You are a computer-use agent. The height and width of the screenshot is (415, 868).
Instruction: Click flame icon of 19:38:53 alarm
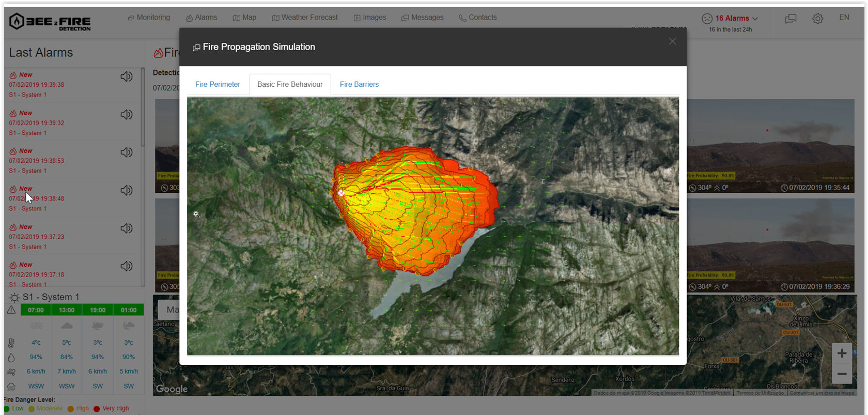(x=13, y=151)
